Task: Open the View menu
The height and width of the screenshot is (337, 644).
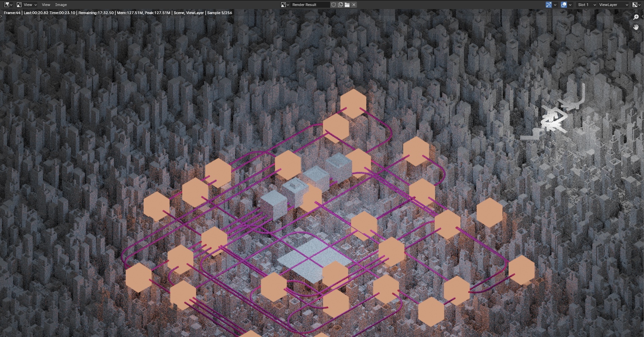Action: (x=46, y=5)
